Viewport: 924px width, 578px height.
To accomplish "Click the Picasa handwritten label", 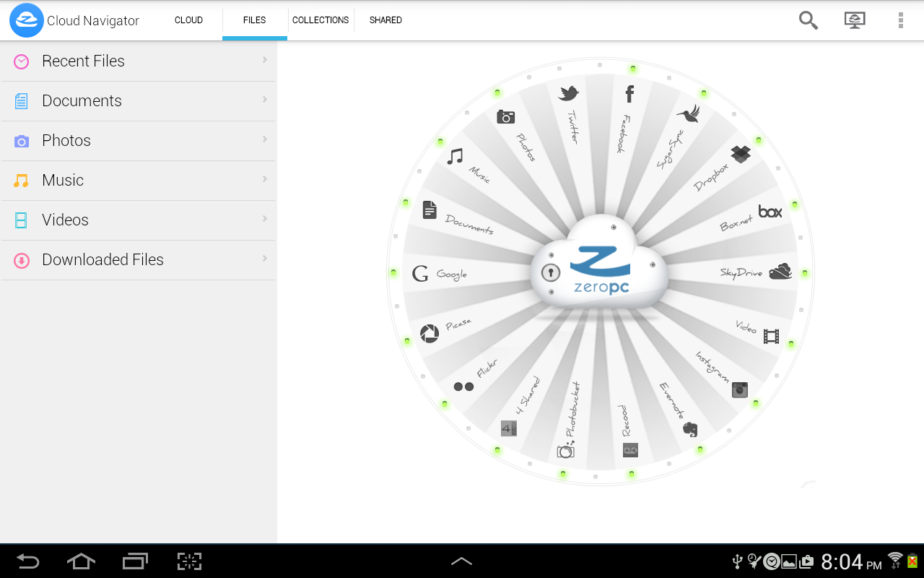I will [x=458, y=324].
